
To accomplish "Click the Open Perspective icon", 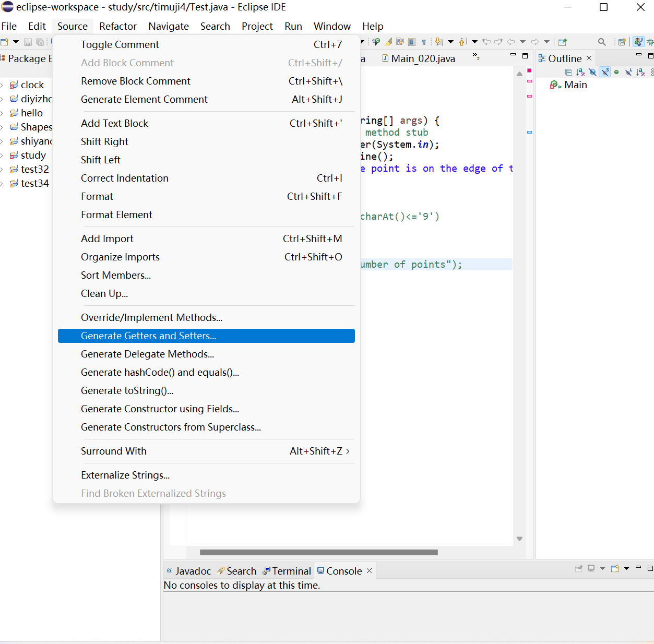I will (622, 42).
